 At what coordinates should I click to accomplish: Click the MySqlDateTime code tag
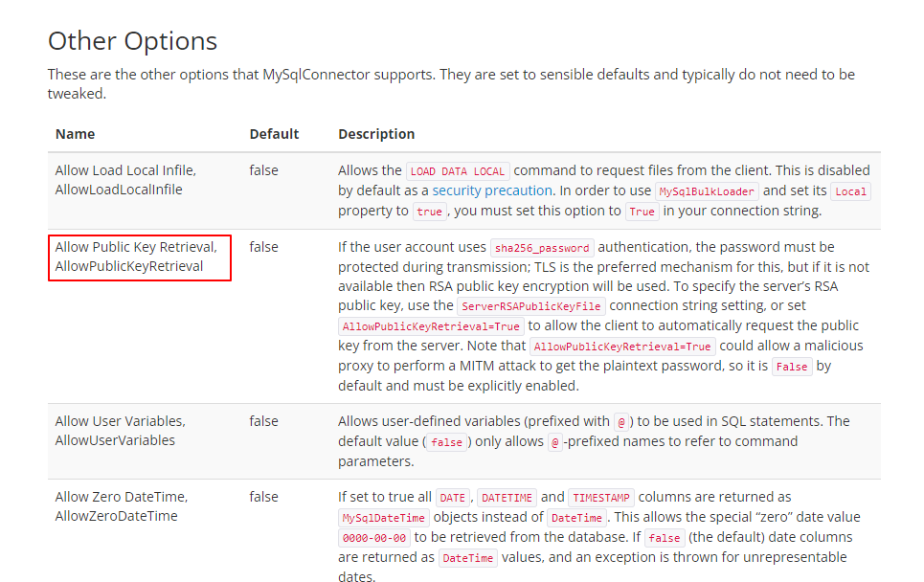click(384, 518)
